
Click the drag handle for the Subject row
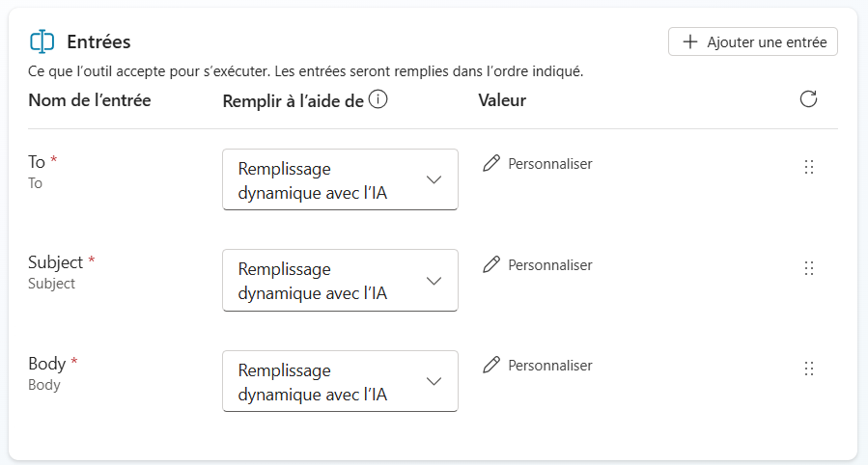pyautogui.click(x=809, y=268)
